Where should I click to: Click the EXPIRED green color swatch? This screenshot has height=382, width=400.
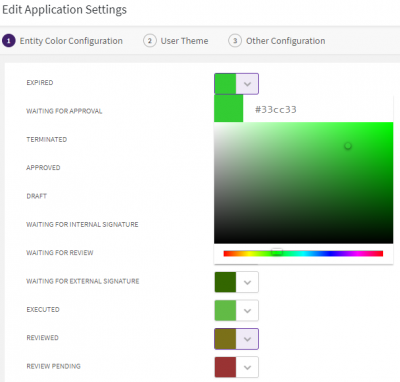225,84
